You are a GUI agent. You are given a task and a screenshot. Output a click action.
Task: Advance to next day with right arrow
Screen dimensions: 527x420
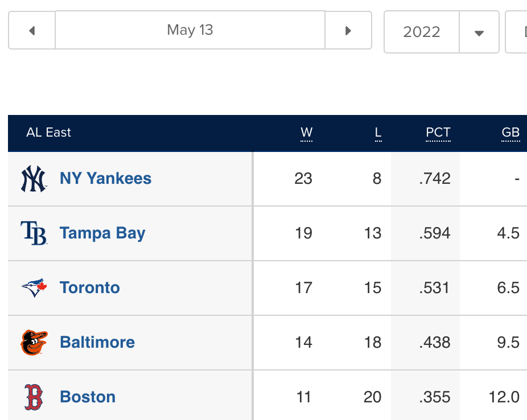point(348,30)
